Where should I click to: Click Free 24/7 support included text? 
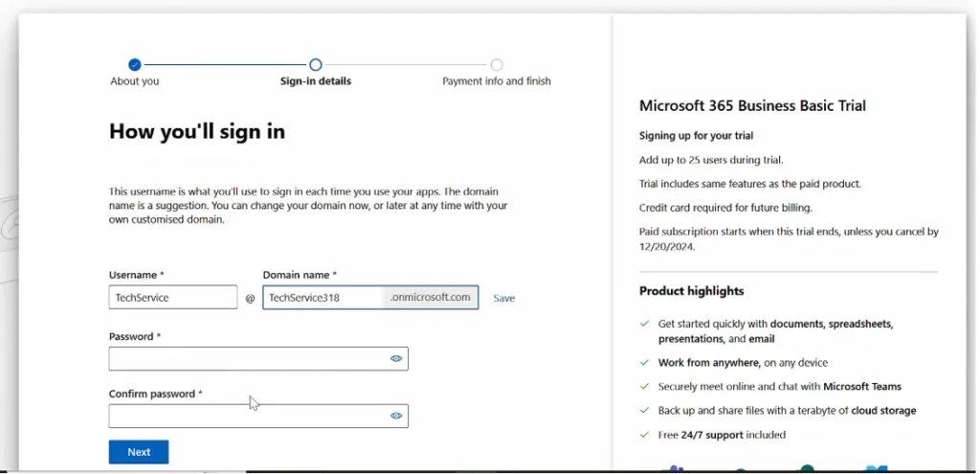pyautogui.click(x=722, y=435)
